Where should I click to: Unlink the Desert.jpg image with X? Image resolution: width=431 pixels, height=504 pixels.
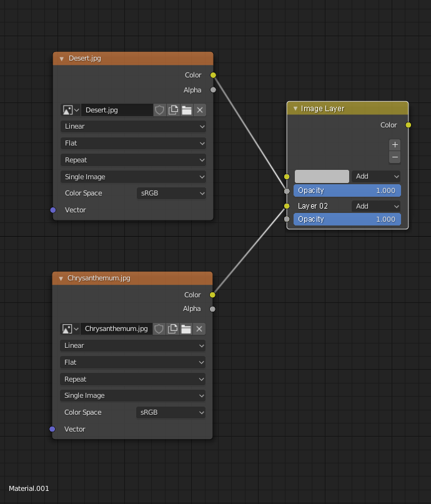click(x=200, y=110)
